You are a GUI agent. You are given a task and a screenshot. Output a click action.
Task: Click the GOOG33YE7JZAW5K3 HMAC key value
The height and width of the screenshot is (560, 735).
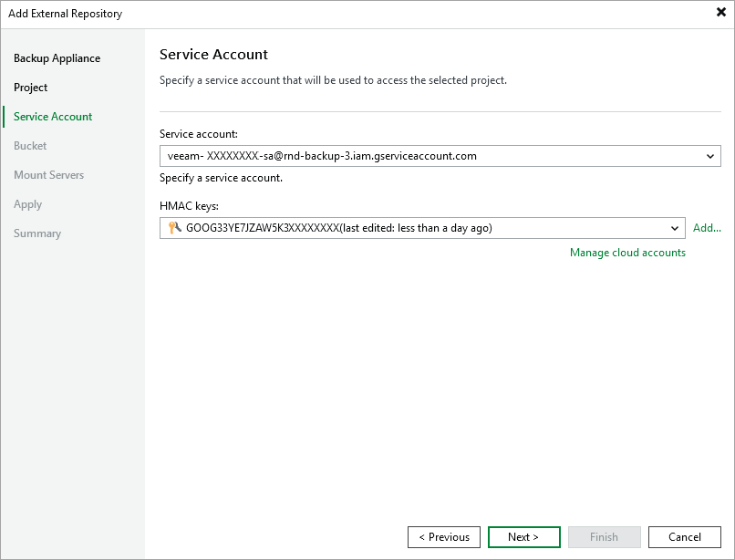pyautogui.click(x=339, y=228)
